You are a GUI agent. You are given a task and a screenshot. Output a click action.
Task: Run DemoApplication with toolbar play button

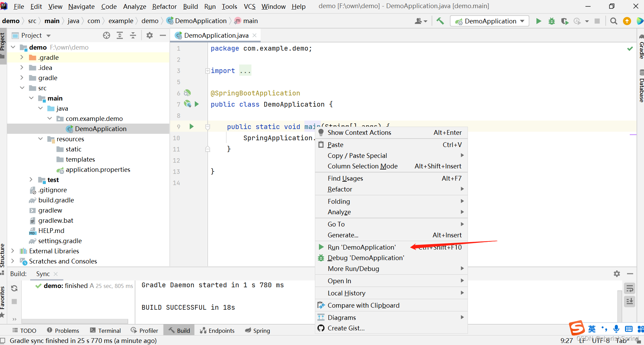point(538,21)
